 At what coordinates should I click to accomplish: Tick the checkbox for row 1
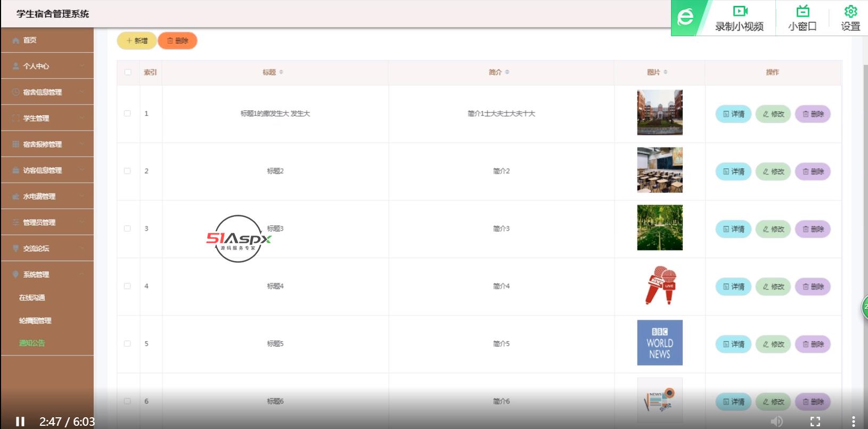tap(127, 114)
